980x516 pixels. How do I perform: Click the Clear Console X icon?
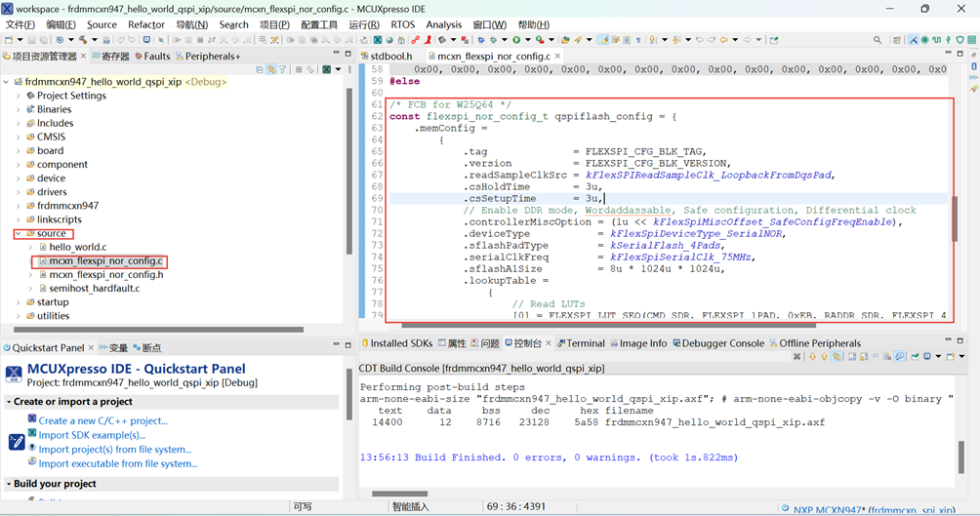796,357
